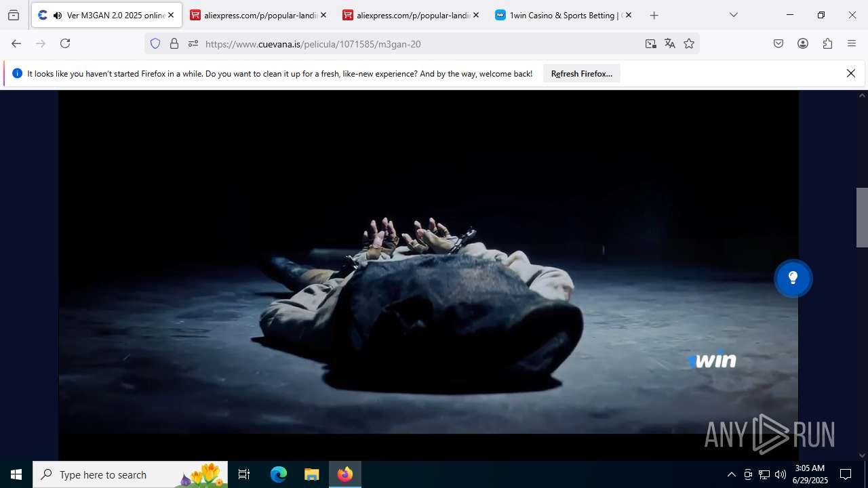Viewport: 868px width, 488px height.
Task: Focus the address bar with the cuevana.is URL
Action: coord(422,43)
